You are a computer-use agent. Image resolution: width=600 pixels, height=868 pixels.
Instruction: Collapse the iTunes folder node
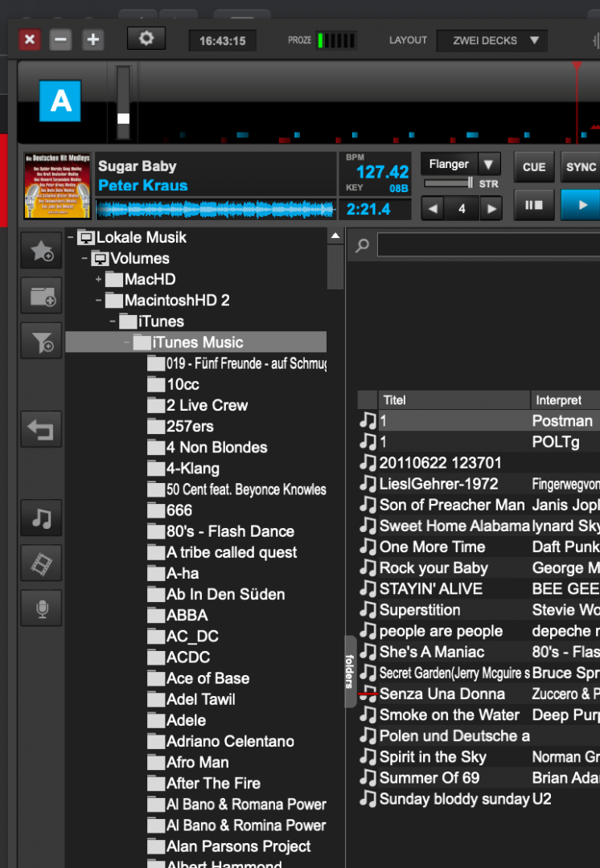(x=113, y=321)
